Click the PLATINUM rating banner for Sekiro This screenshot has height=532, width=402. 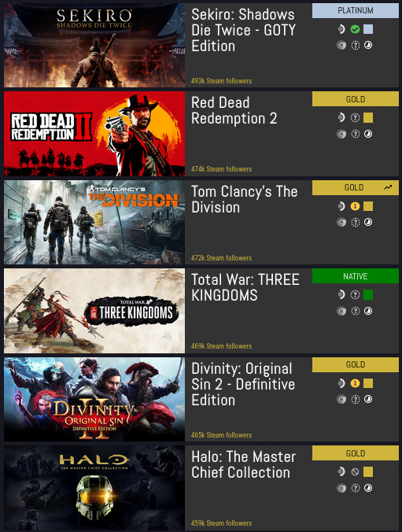[x=355, y=10]
